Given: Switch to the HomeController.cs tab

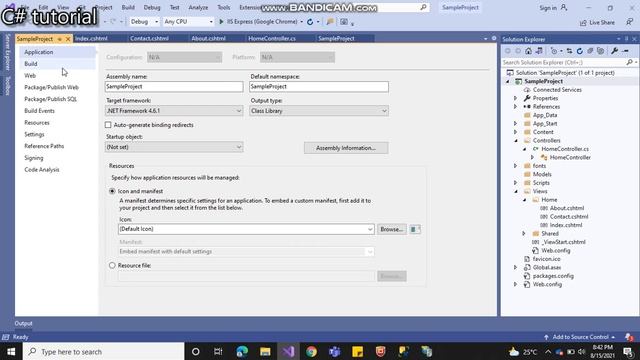Looking at the screenshot, I should coord(272,38).
